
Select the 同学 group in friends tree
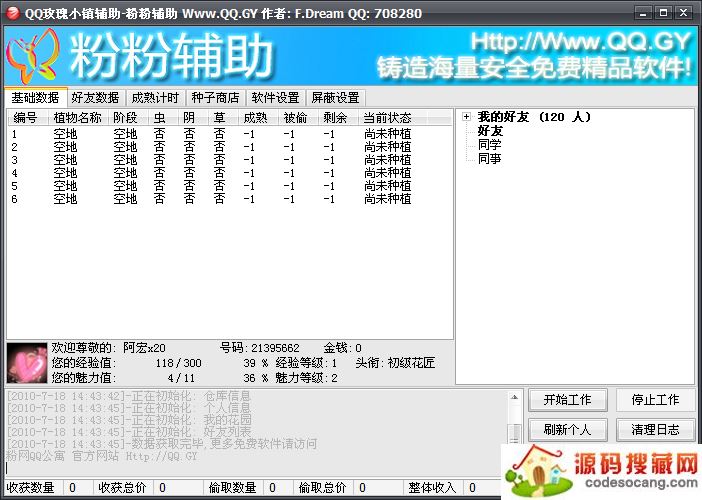489,145
